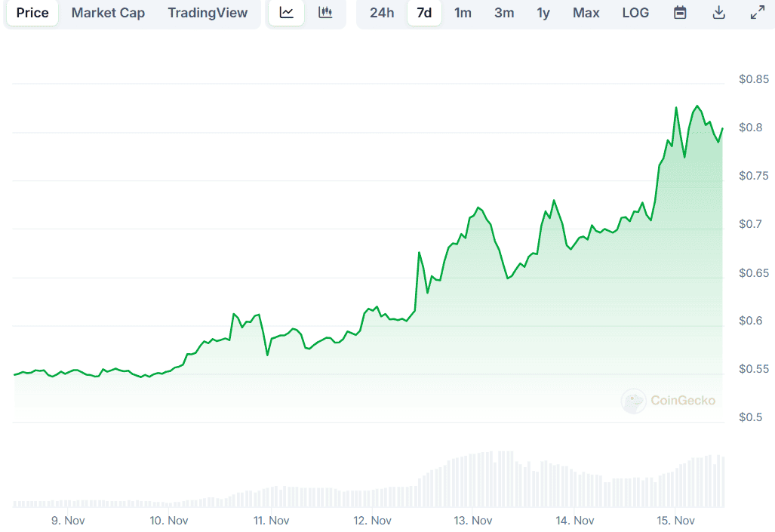Download chart data icon
Screen dimensions: 775x532
coord(719,13)
